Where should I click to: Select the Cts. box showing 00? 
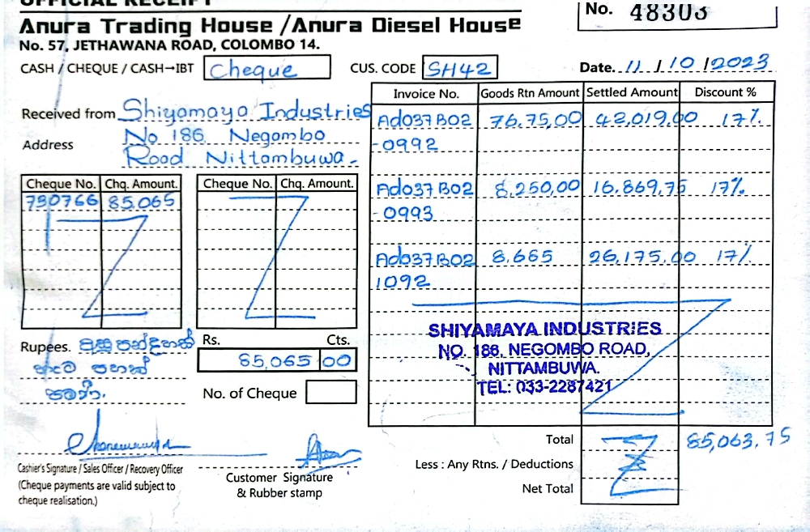(338, 360)
